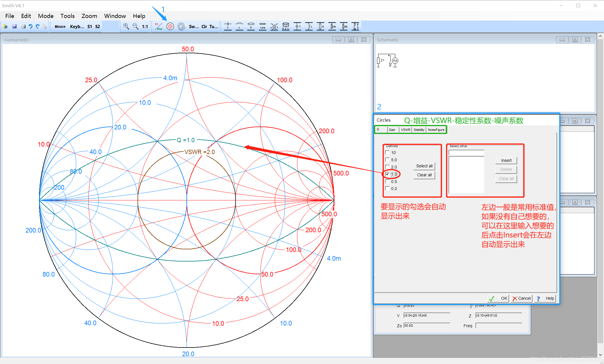Confirm with the OK button
The height and width of the screenshot is (364, 604).
[x=498, y=298]
